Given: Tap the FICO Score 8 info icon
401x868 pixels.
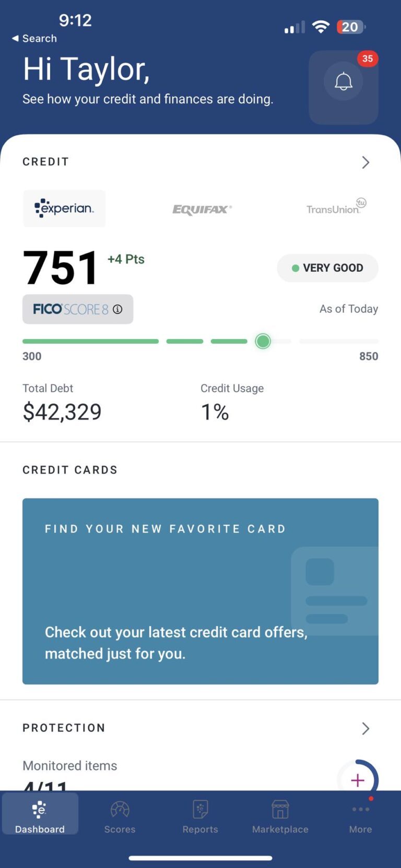Looking at the screenshot, I should click(x=117, y=309).
